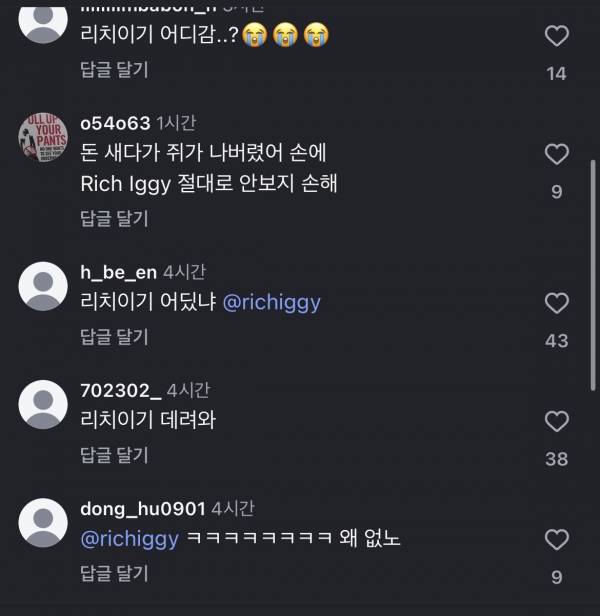Open username dong_hu0901
This screenshot has height=616, width=600.
[x=143, y=508]
